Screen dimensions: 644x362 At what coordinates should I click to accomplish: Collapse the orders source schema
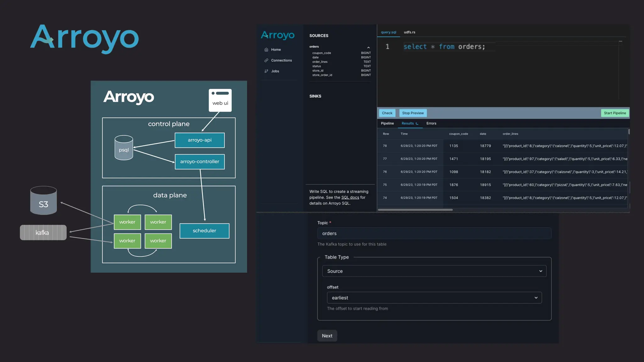click(x=368, y=47)
